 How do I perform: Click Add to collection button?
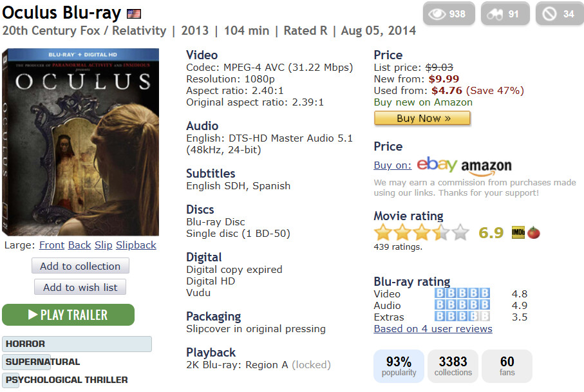[80, 266]
